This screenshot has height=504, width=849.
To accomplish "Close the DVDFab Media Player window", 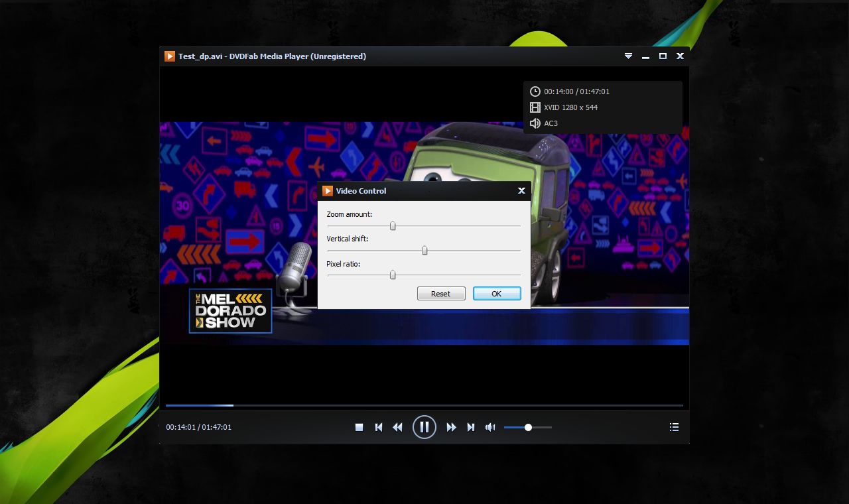I will tap(680, 56).
